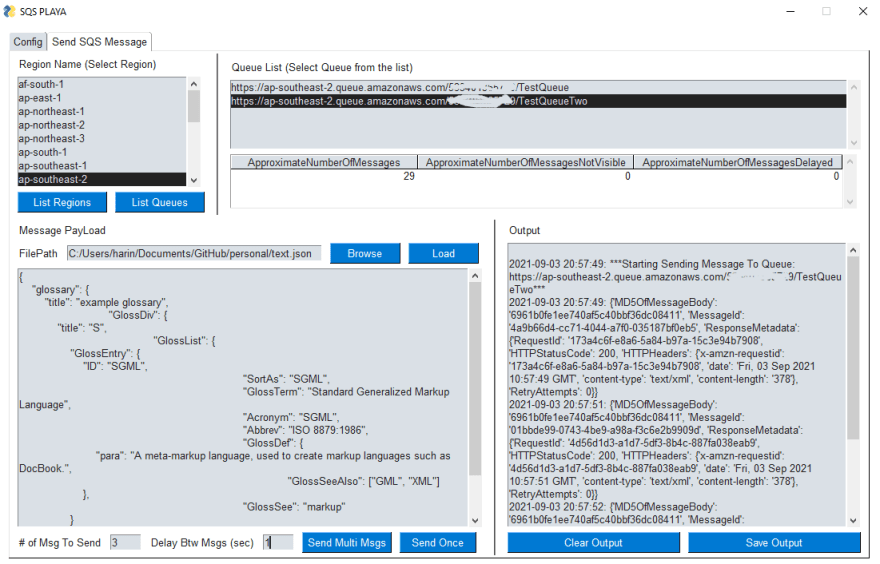Select ap-northeast-1 region
Screen dimensions: 880x564
[x=102, y=111]
